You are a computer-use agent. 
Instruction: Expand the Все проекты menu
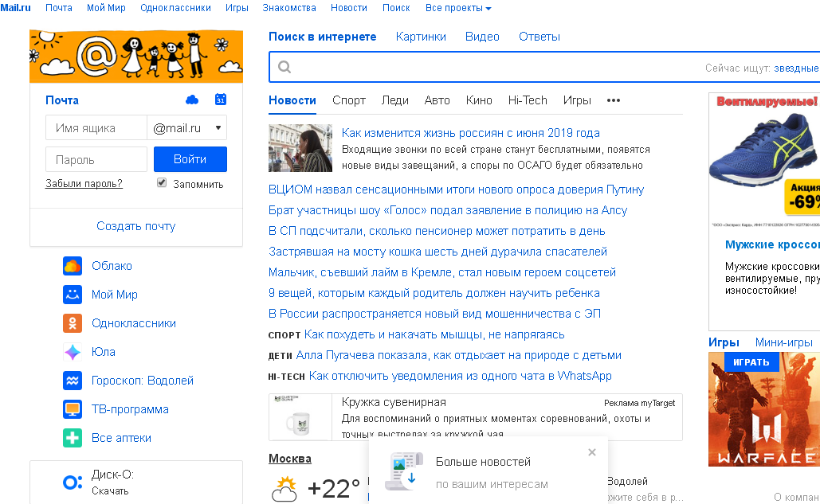click(x=457, y=8)
